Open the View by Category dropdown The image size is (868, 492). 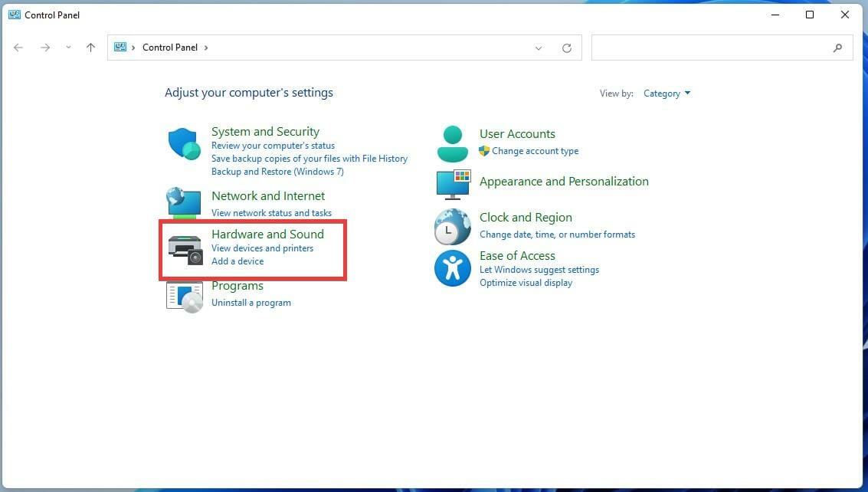[x=666, y=93]
